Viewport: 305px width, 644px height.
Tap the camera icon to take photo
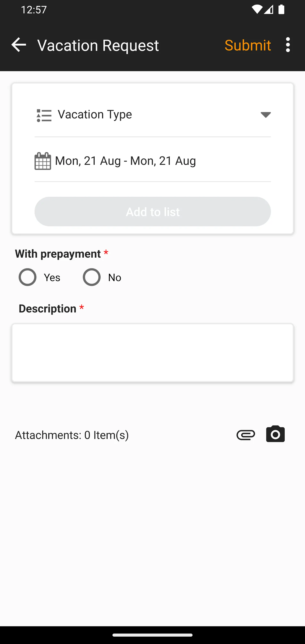[x=275, y=434]
